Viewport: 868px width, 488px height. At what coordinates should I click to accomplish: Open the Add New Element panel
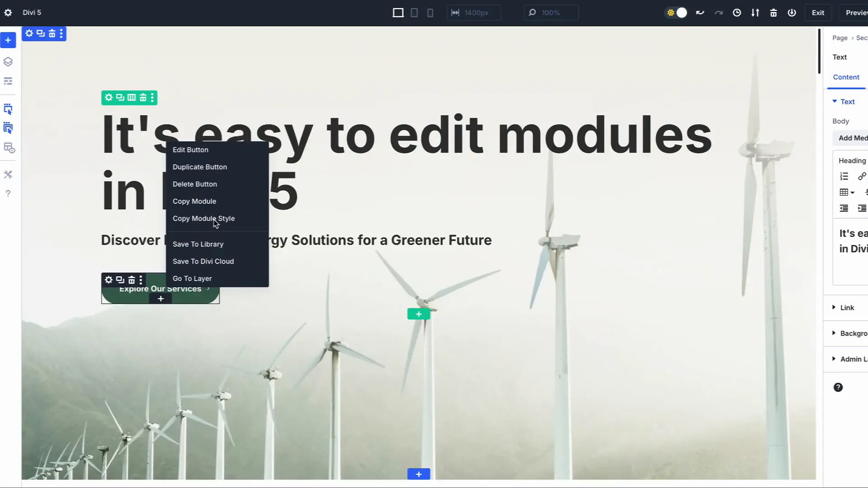click(x=8, y=40)
